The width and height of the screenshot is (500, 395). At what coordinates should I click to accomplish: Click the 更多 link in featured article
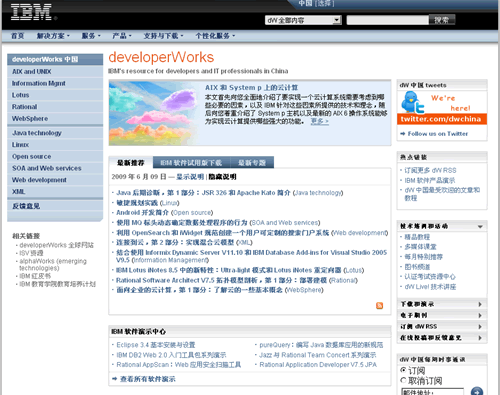(x=319, y=121)
